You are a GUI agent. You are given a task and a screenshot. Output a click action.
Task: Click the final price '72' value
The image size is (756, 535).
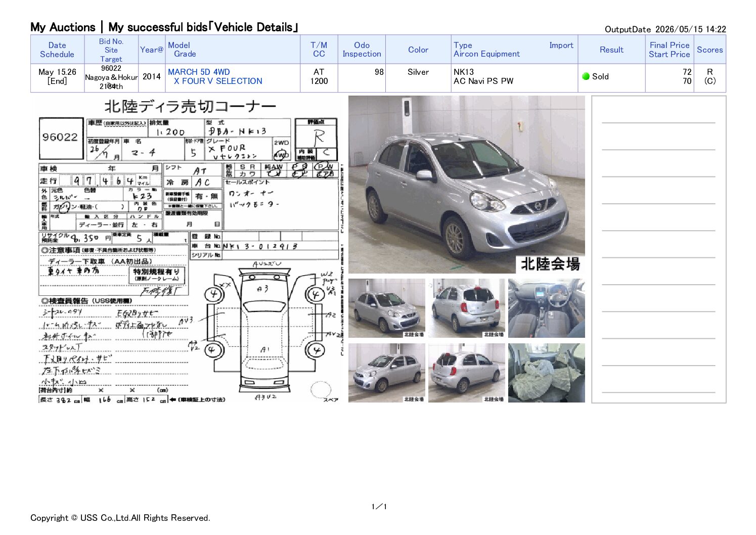click(687, 72)
